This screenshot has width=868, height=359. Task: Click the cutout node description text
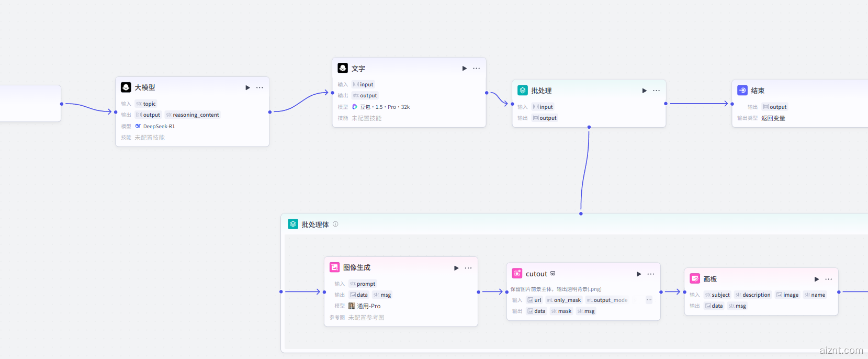[x=556, y=289]
